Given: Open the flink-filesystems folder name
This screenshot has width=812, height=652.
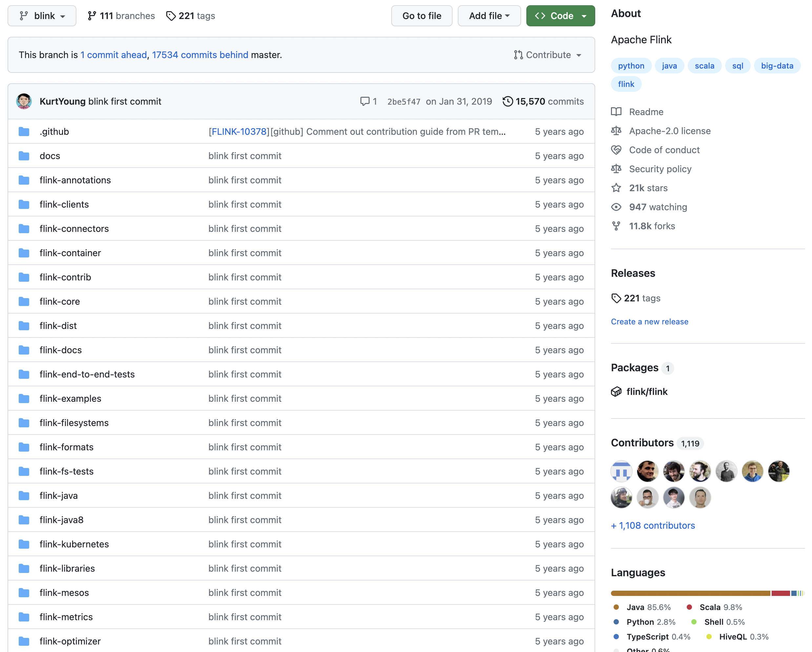Looking at the screenshot, I should point(74,423).
